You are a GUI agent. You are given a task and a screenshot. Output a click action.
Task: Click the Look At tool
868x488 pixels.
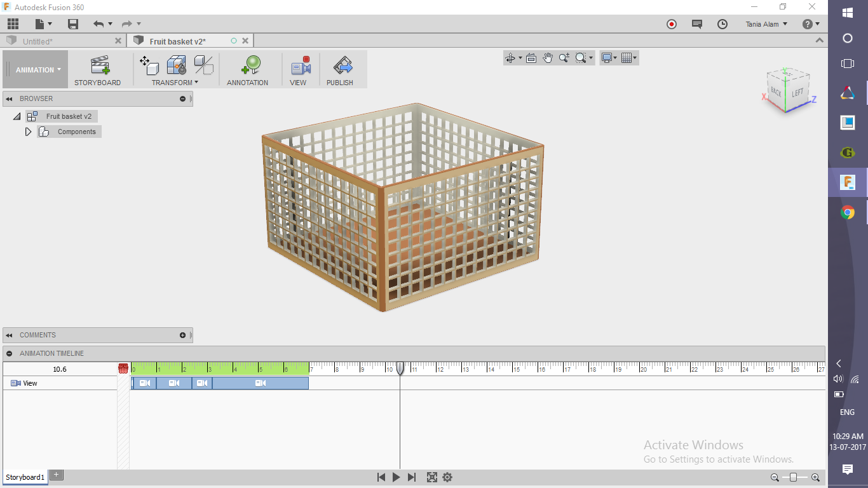[x=531, y=58]
